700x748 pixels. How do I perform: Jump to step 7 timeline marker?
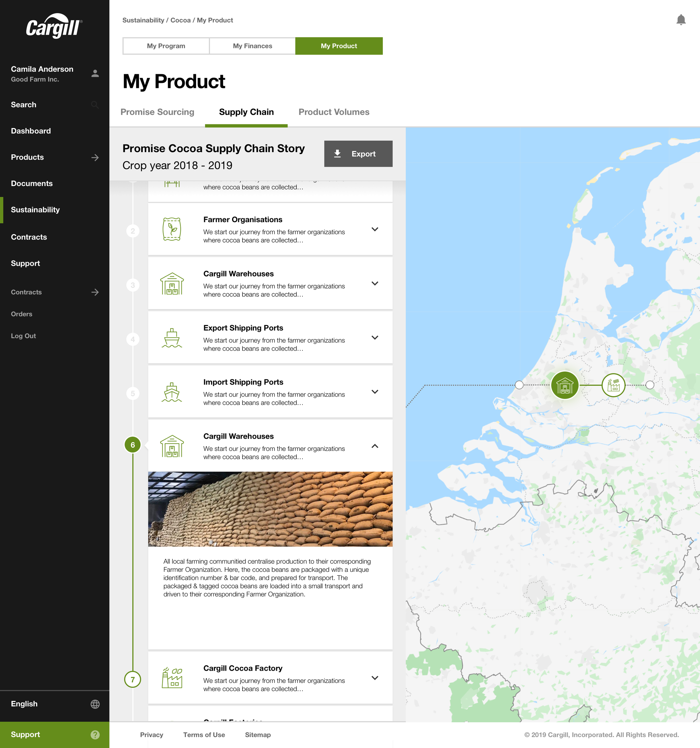pos(133,680)
